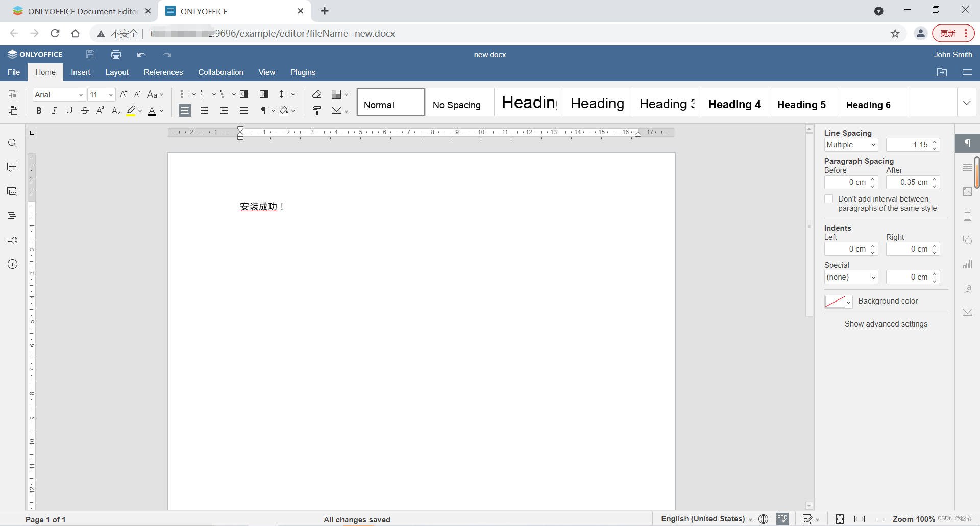
Task: Clear text style with eraser icon
Action: coord(316,94)
